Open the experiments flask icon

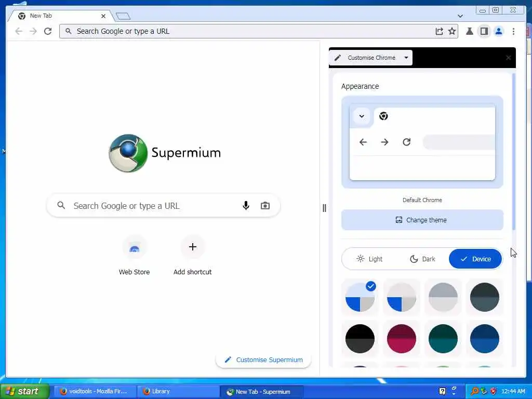click(470, 31)
